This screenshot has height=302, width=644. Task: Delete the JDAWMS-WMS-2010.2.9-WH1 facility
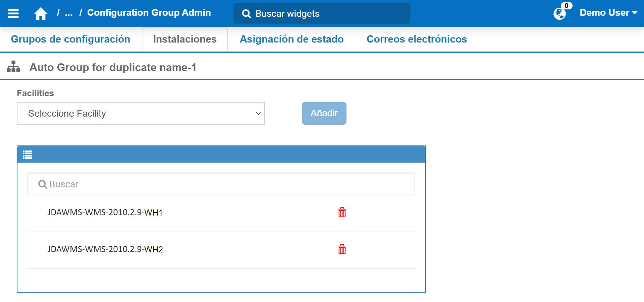pyautogui.click(x=342, y=213)
